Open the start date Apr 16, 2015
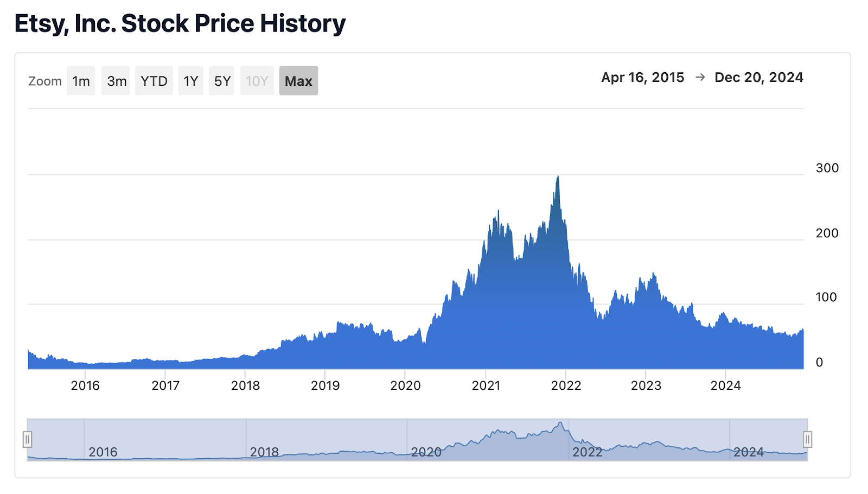The width and height of the screenshot is (868, 494). coord(643,77)
